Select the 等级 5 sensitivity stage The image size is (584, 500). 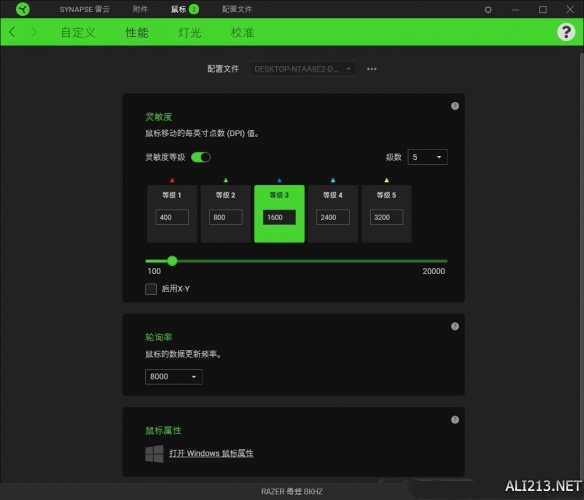coord(387,214)
